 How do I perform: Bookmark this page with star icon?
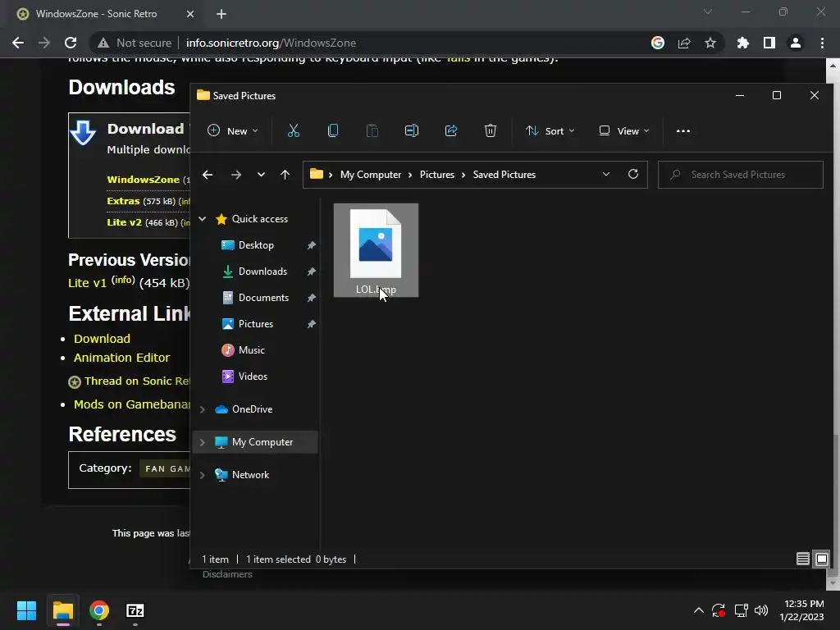coord(710,43)
